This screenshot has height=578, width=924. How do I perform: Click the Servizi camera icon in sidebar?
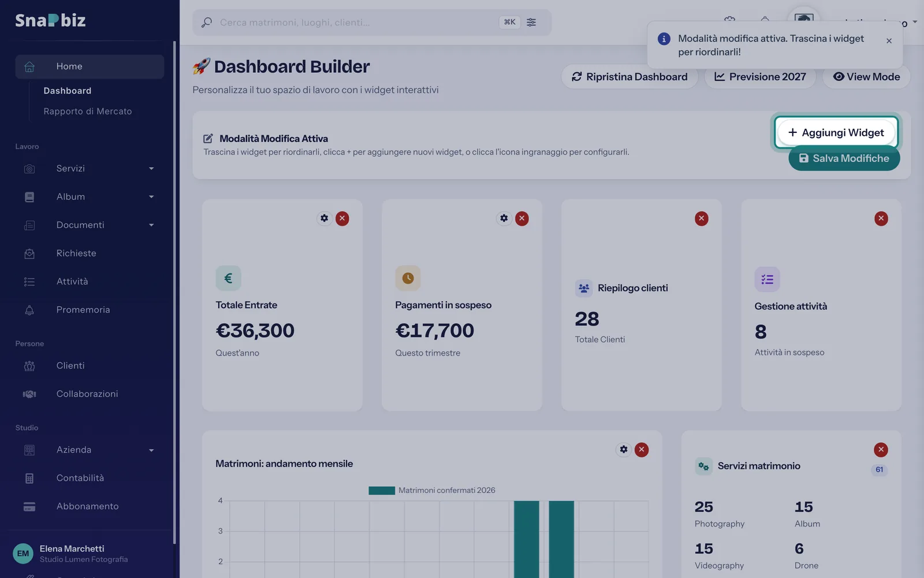tap(29, 169)
